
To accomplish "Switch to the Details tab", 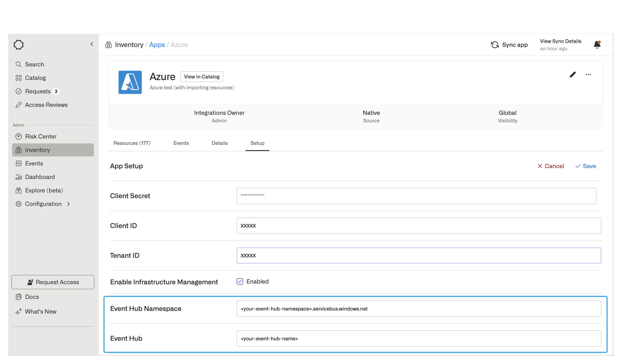I will pyautogui.click(x=219, y=143).
